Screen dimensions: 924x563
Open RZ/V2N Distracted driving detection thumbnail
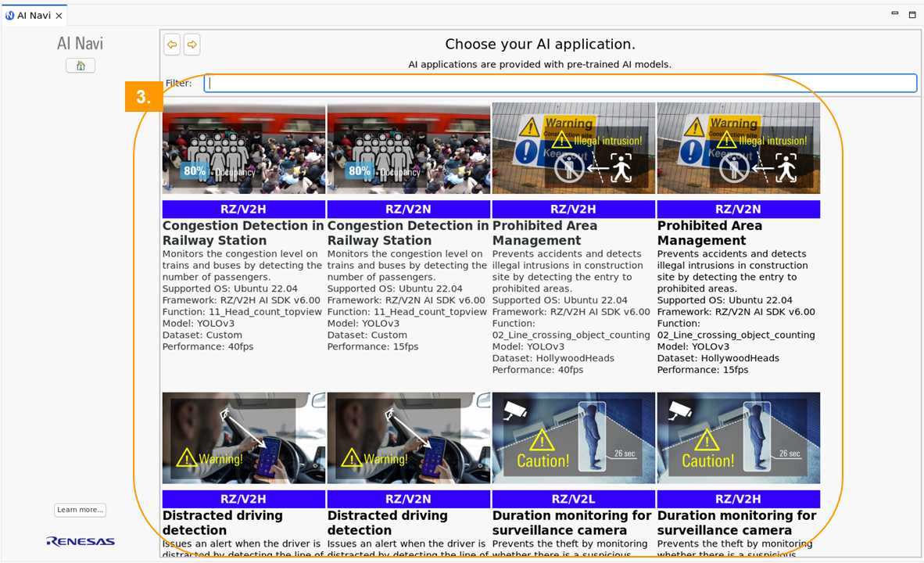point(408,438)
